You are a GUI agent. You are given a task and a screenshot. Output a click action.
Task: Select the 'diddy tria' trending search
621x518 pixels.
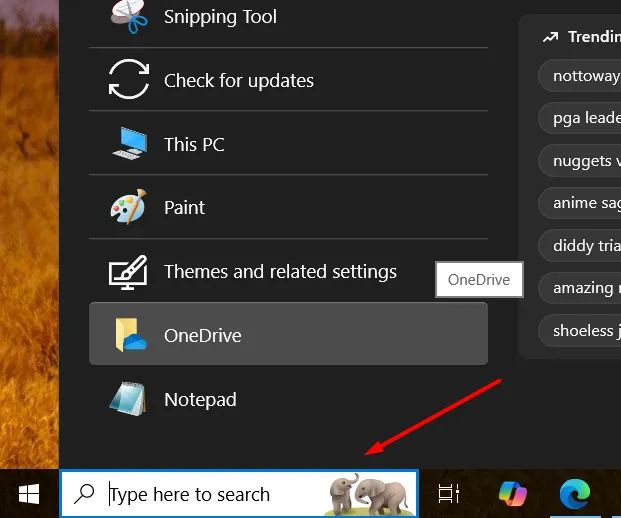(580, 246)
